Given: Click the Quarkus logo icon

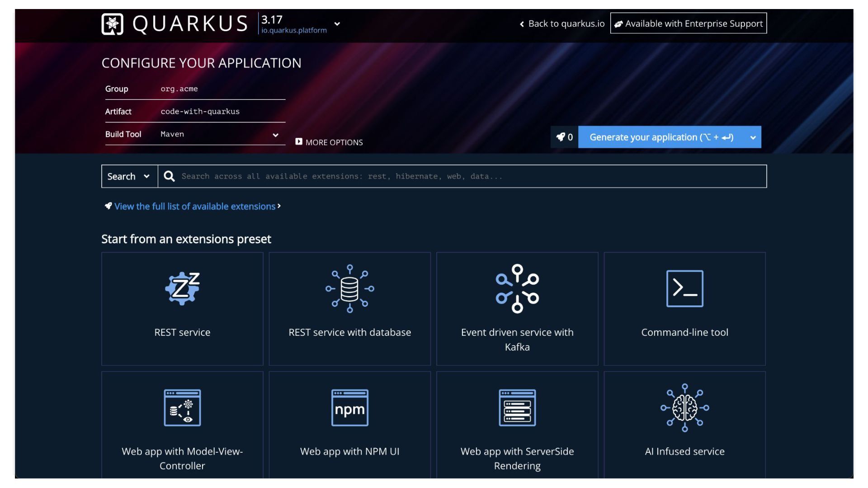Looking at the screenshot, I should click(x=112, y=24).
